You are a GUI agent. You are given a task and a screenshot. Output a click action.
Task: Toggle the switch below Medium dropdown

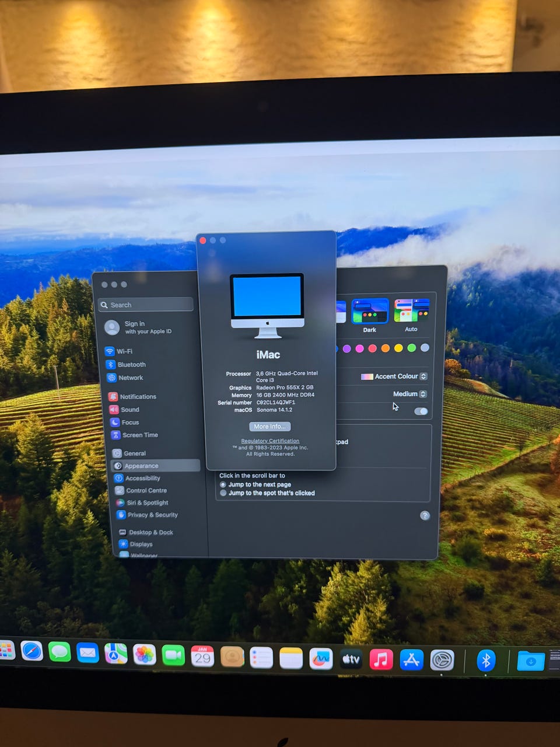421,411
